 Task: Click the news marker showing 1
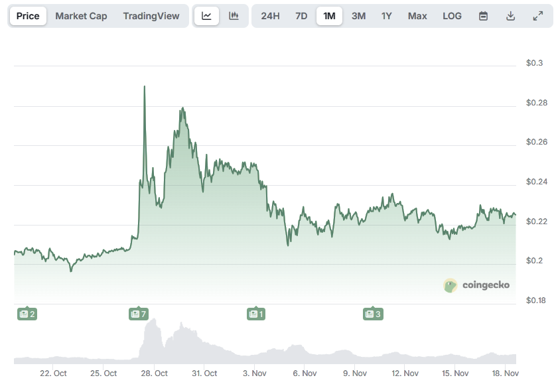coord(255,314)
